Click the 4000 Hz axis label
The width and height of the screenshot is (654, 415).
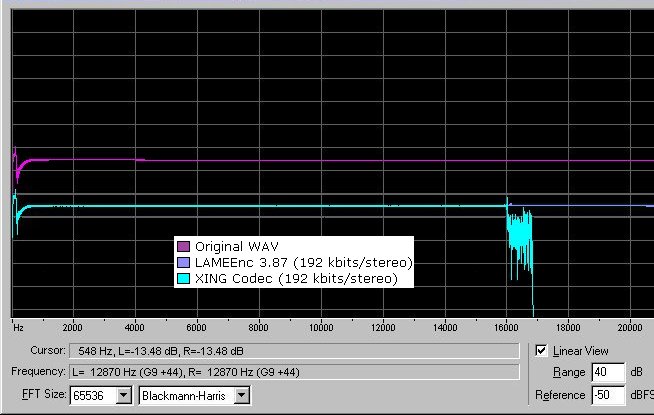(x=134, y=327)
